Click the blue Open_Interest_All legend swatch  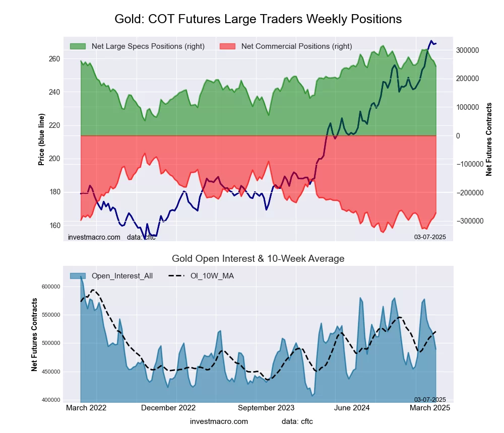coord(78,276)
